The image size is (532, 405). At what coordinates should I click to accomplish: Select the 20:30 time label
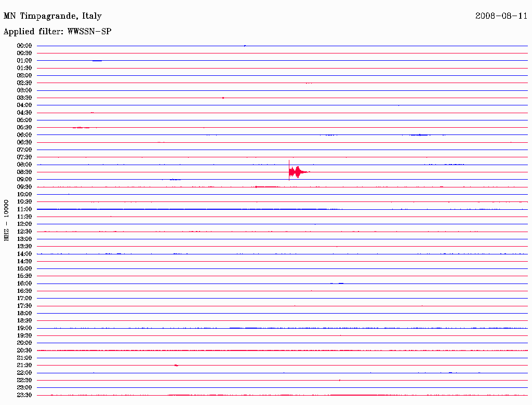pos(24,350)
